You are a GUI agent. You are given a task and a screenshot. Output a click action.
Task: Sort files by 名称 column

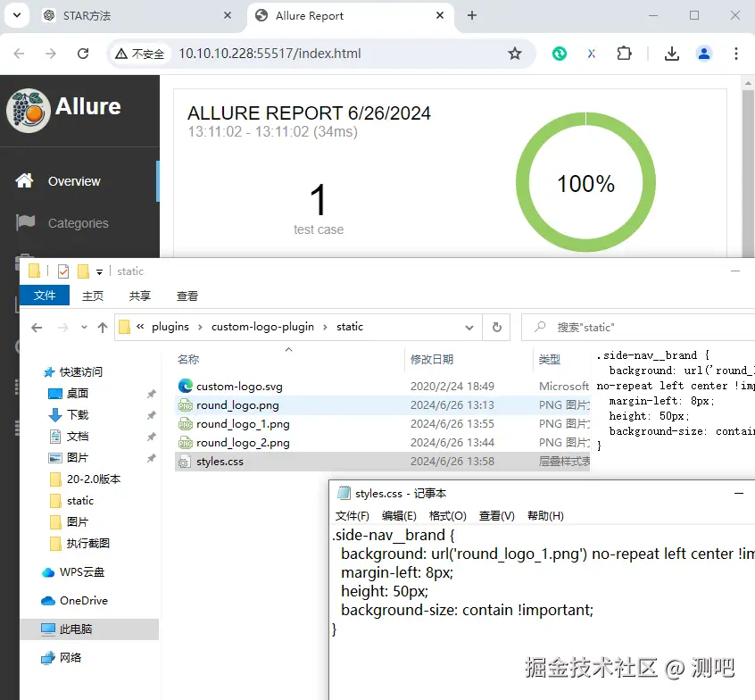pyautogui.click(x=289, y=360)
